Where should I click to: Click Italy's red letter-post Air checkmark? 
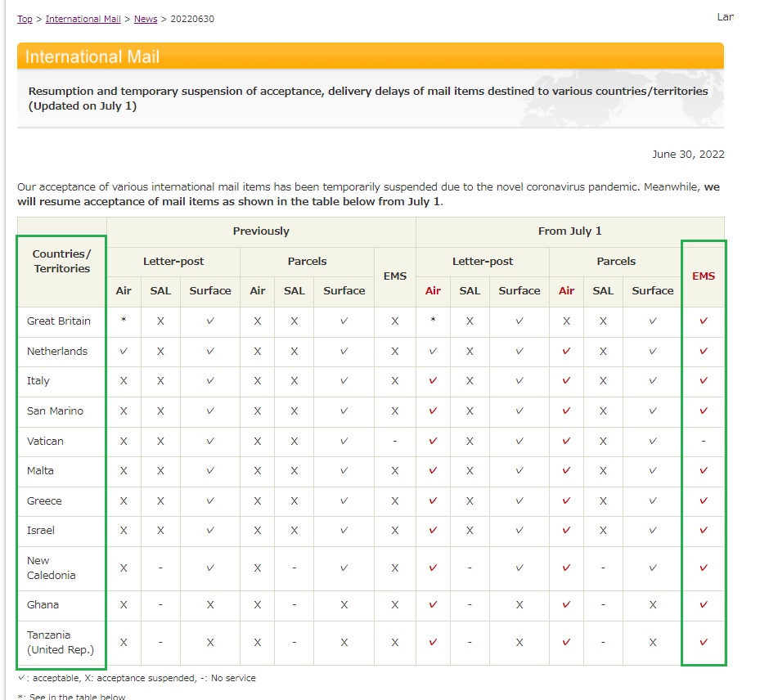(x=433, y=381)
